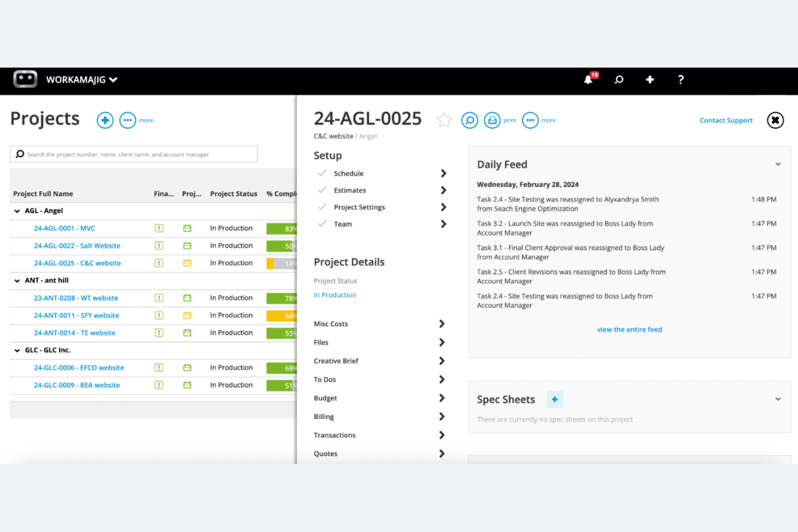
Task: Open the WORKAMAJIG main menu dropdown
Action: 82,80
